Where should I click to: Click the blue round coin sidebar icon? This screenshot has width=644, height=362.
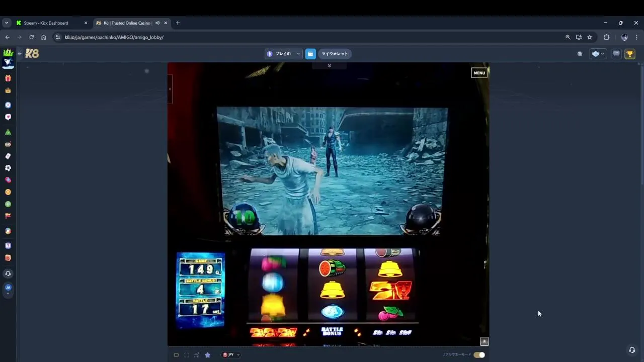point(8,105)
